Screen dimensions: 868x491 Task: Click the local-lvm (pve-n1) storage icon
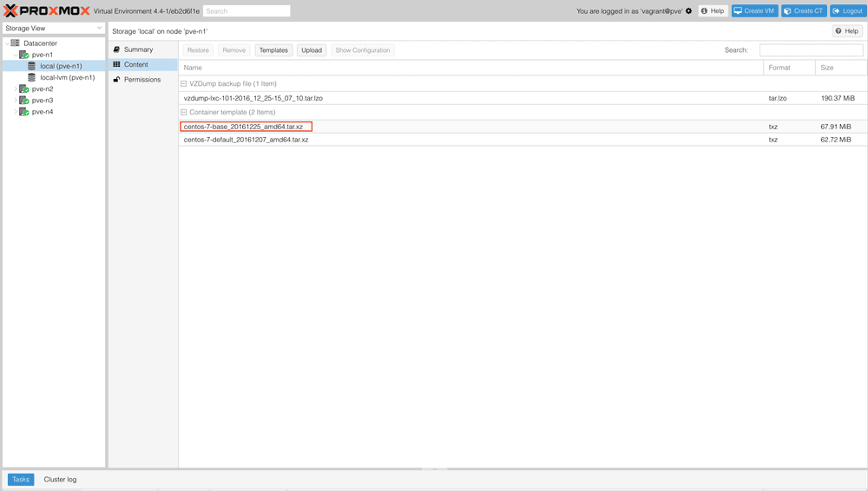pyautogui.click(x=32, y=77)
